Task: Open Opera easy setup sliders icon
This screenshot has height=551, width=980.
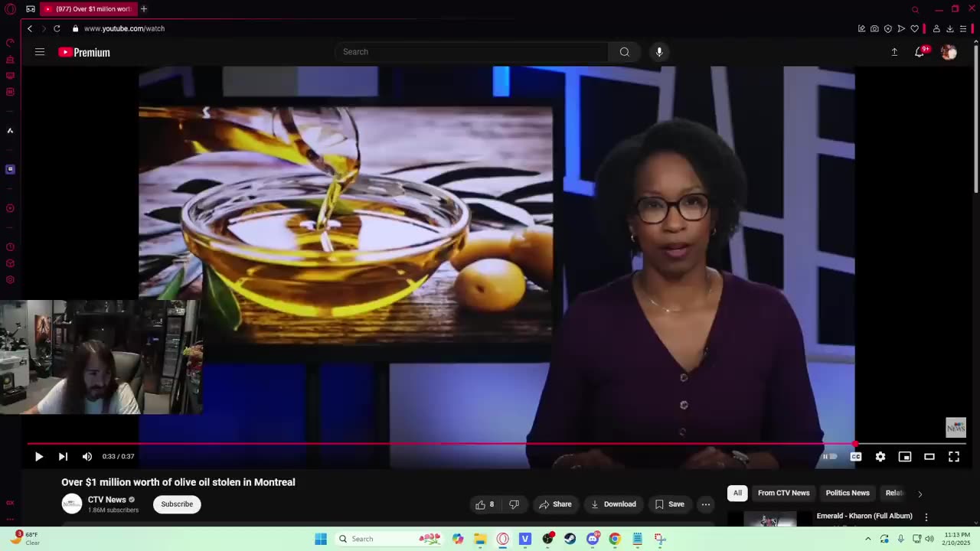Action: 963,28
